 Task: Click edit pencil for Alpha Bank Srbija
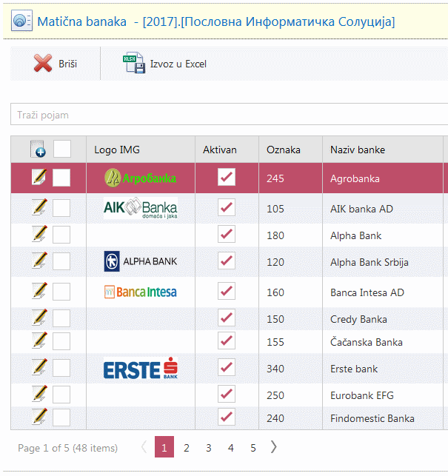tap(39, 261)
